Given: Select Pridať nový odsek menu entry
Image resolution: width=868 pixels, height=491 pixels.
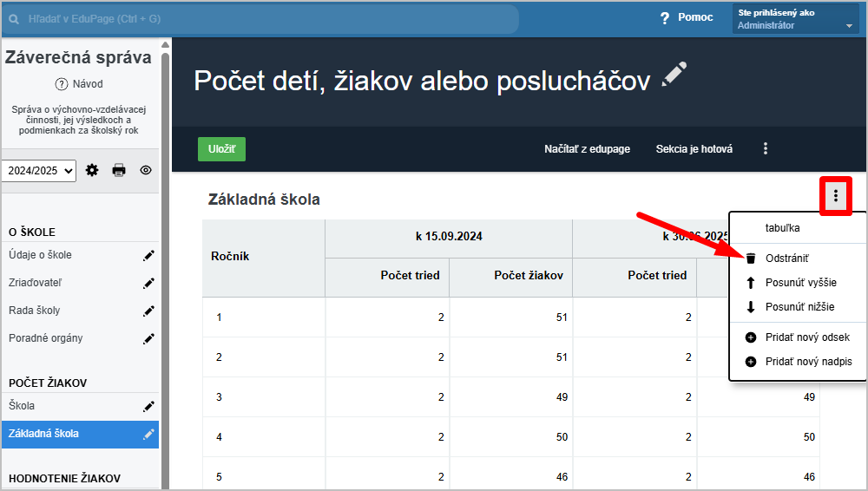Looking at the screenshot, I should 806,337.
